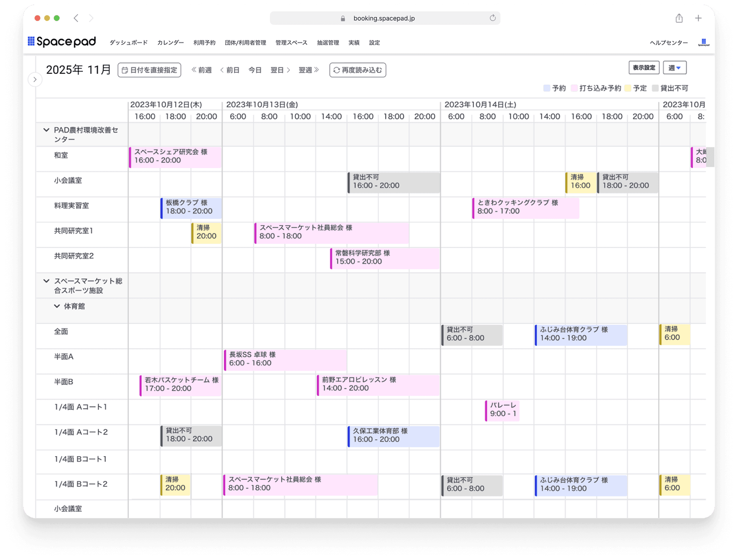Viewport: 738px width, 560px height.
Task: Go to 翌週 in calendar navigation
Action: coord(308,70)
